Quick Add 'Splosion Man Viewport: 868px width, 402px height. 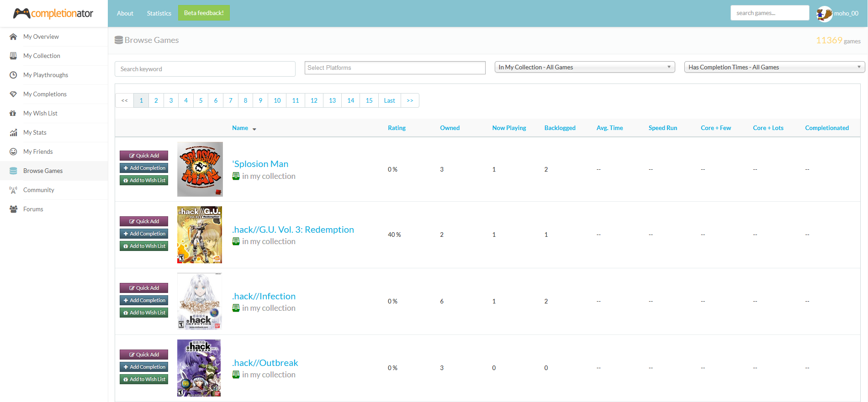pyautogui.click(x=144, y=156)
